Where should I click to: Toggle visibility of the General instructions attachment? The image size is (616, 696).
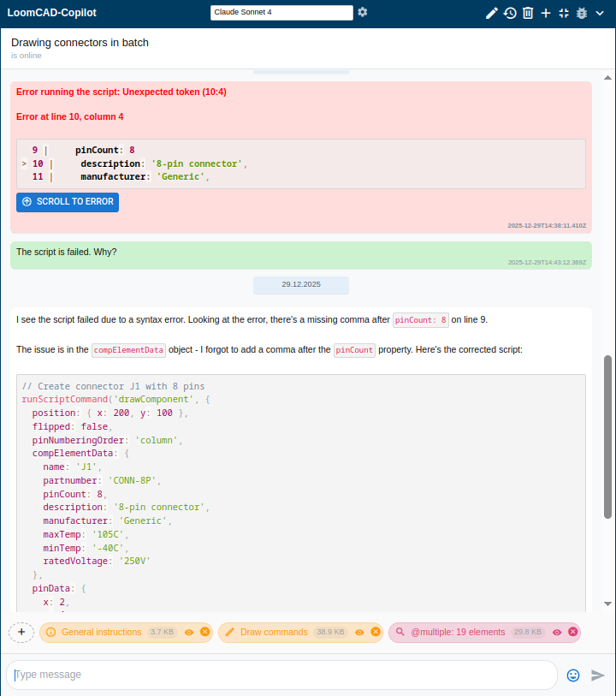(188, 632)
